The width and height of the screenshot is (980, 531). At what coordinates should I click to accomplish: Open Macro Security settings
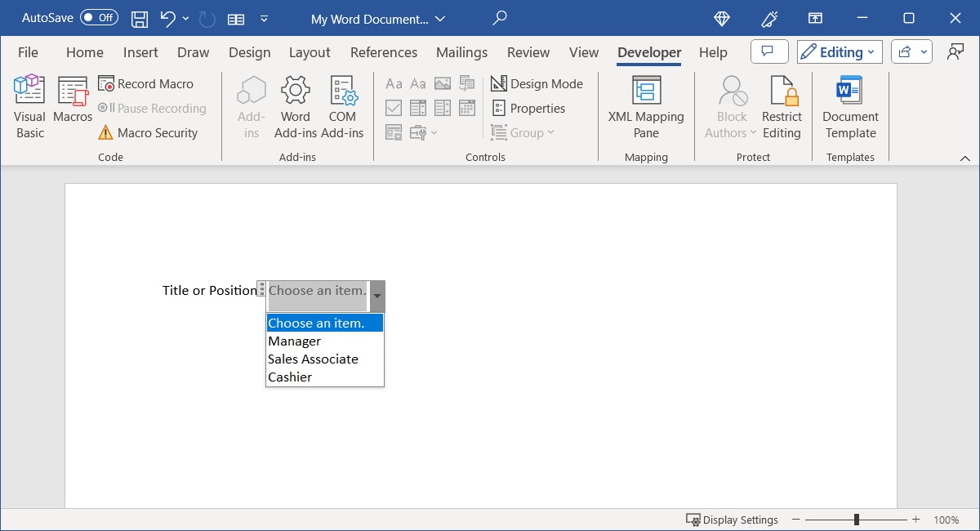click(152, 132)
